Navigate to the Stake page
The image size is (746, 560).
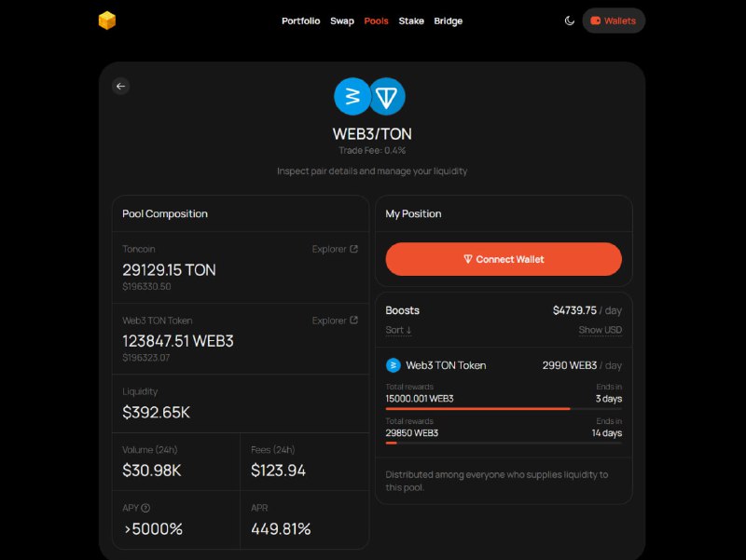click(x=411, y=20)
